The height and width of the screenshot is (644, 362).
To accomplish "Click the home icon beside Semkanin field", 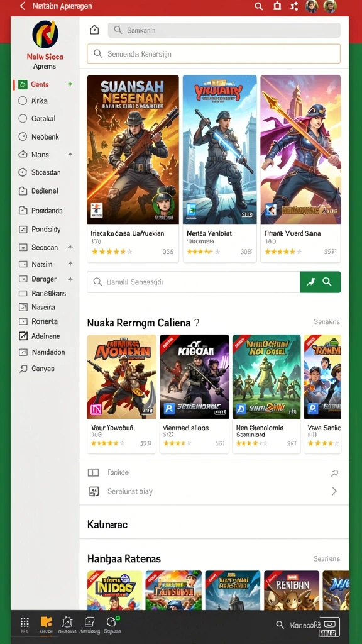I will pos(94,30).
